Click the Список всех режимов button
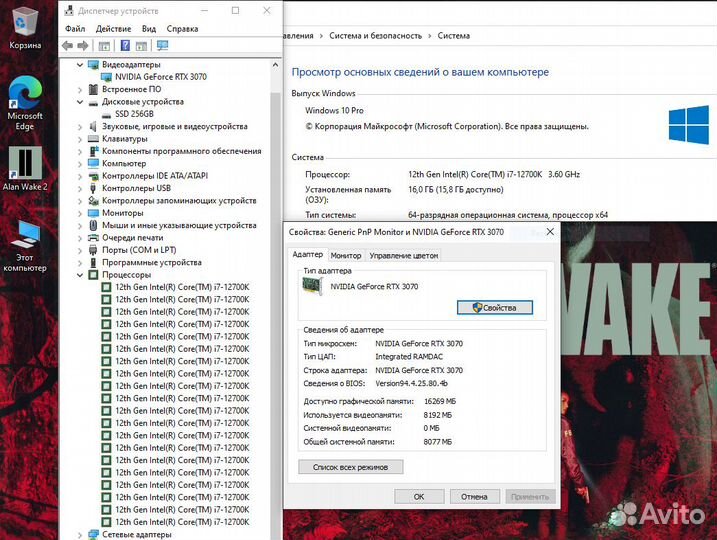 pos(351,467)
